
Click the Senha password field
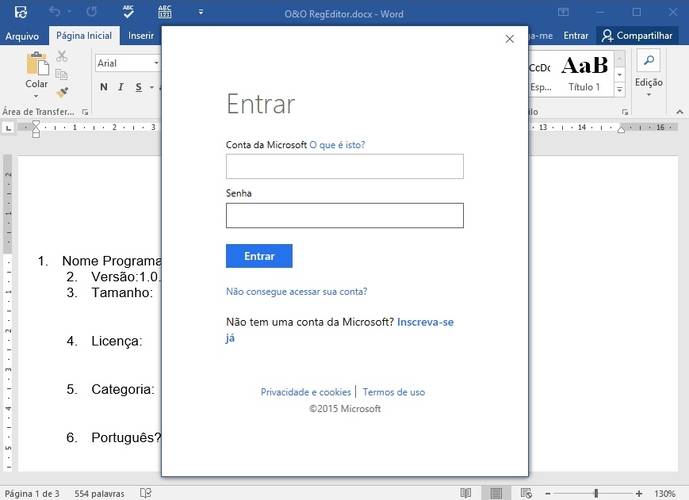[x=344, y=215]
